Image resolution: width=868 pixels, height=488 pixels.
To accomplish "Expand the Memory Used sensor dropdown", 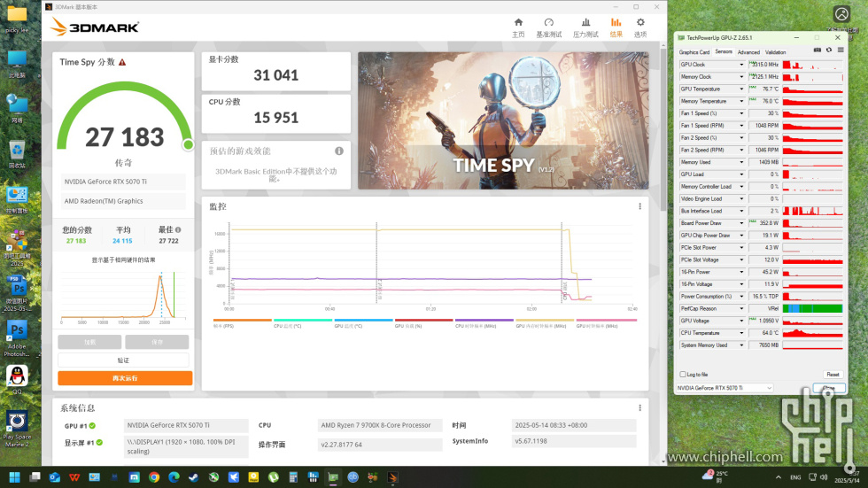I will pyautogui.click(x=742, y=162).
